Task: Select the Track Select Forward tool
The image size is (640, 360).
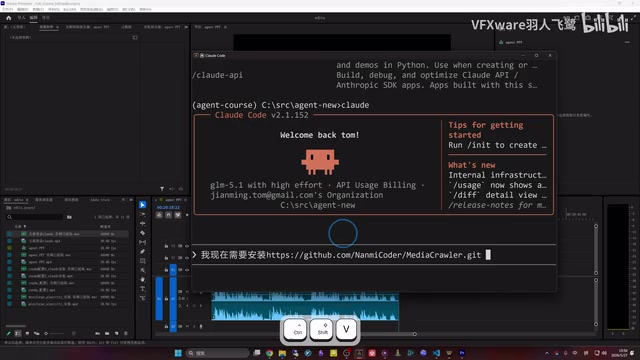Action: tap(142, 214)
